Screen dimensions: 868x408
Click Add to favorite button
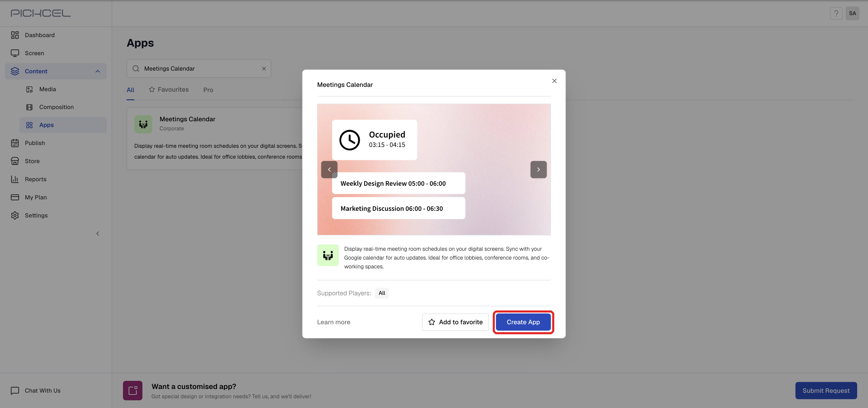(x=455, y=322)
